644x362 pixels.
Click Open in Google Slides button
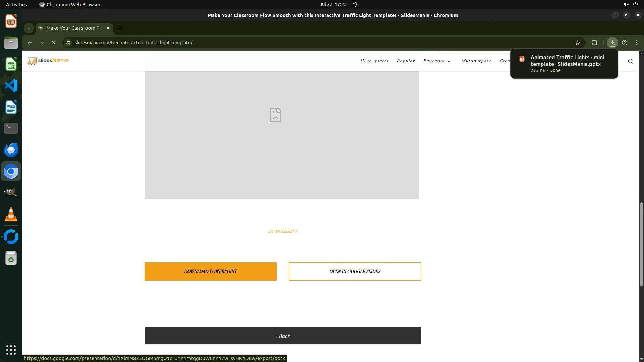coord(355,271)
